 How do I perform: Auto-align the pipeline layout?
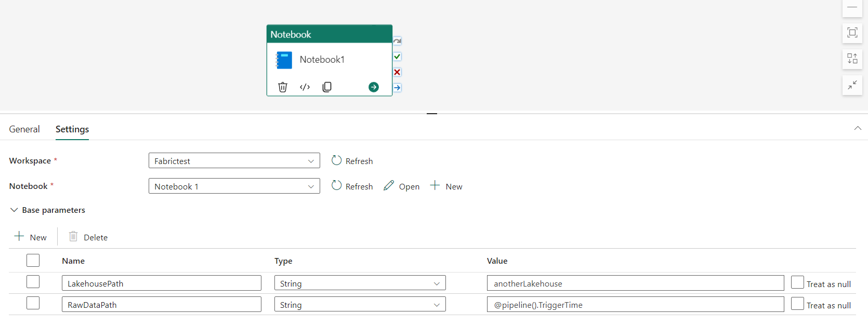pos(852,59)
